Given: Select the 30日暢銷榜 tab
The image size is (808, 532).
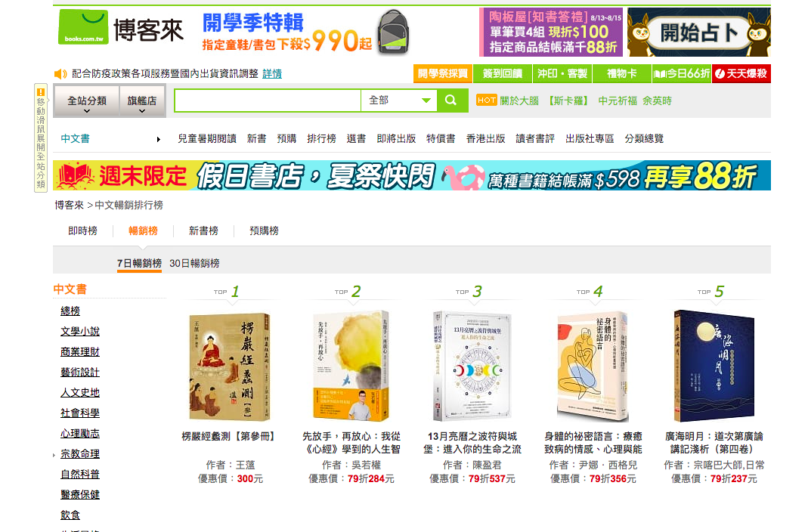Looking at the screenshot, I should (194, 263).
